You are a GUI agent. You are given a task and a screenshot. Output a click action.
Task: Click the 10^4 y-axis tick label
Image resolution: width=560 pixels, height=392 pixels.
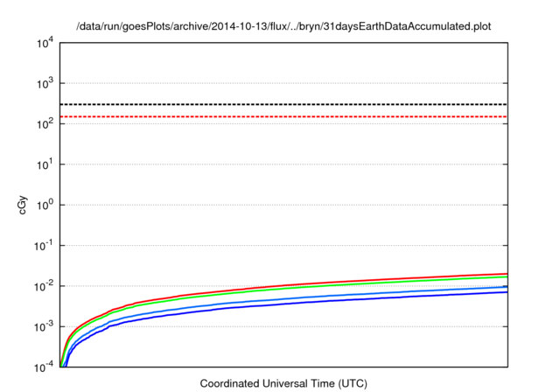pos(45,43)
